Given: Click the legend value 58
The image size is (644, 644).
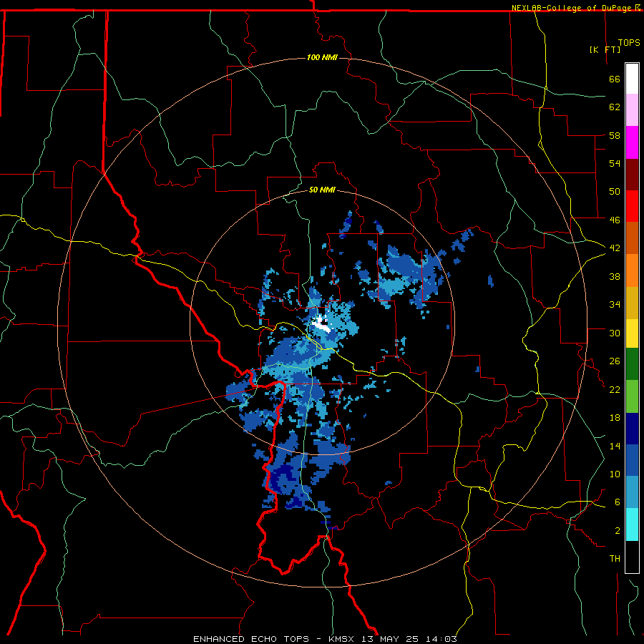Looking at the screenshot, I should [x=615, y=135].
